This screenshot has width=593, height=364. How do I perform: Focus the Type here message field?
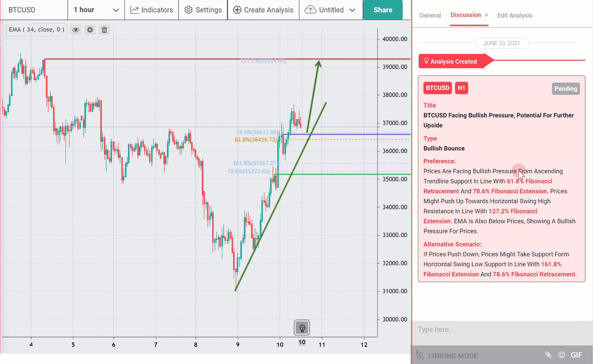click(502, 329)
